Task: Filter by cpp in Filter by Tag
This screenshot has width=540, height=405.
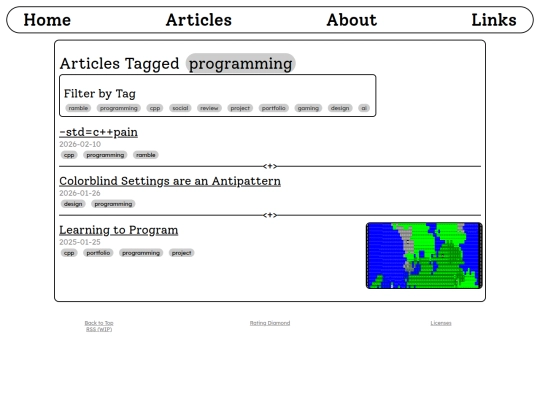Action: pyautogui.click(x=155, y=108)
